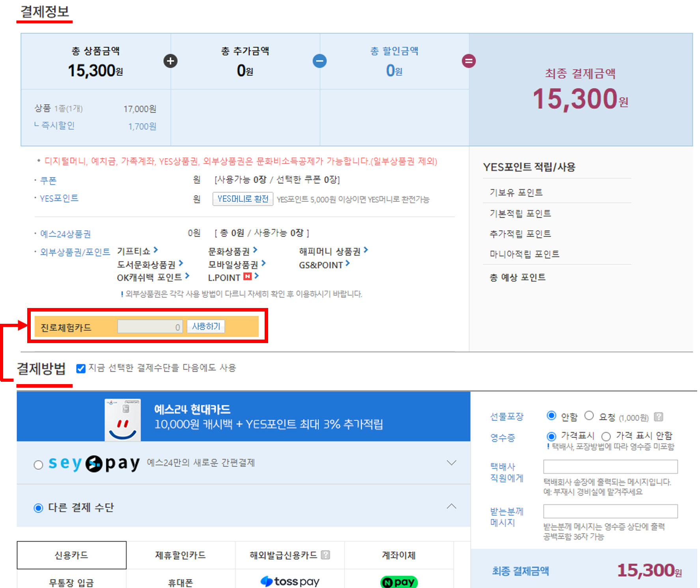Select N pay payment logo
Viewport: 700px width, 588px height.
399,582
